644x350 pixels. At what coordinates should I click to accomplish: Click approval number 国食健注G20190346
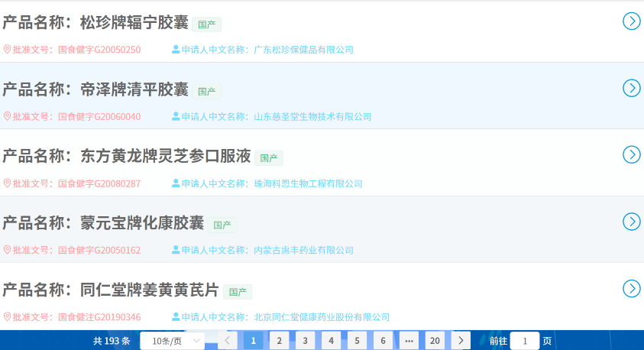[99, 317]
